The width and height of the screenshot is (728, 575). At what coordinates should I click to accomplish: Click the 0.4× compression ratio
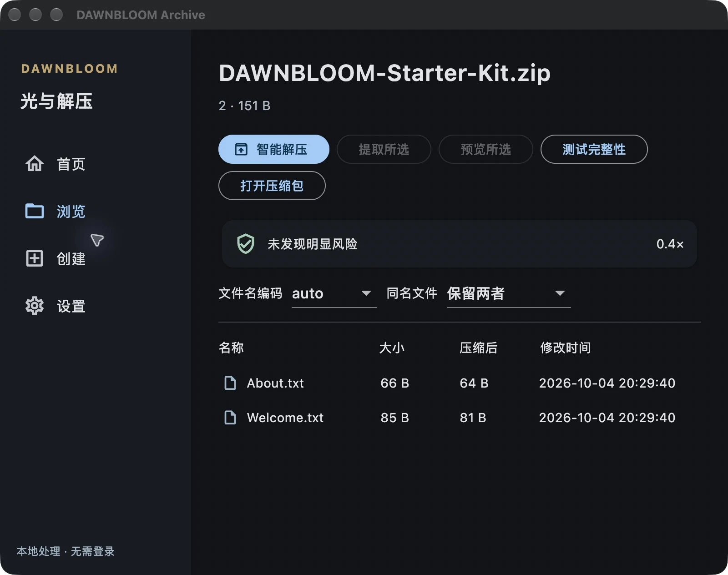click(x=670, y=244)
